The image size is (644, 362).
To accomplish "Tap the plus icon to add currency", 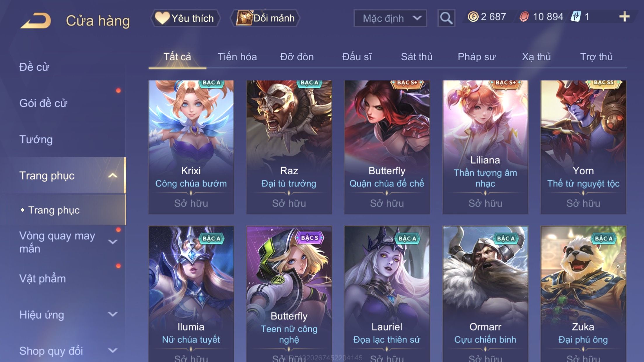I will 624,17.
